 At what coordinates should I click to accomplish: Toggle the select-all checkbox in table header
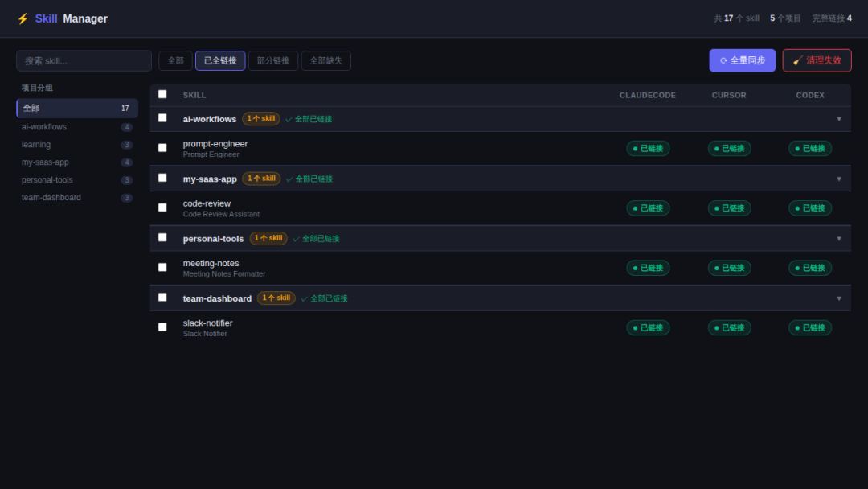[x=162, y=94]
